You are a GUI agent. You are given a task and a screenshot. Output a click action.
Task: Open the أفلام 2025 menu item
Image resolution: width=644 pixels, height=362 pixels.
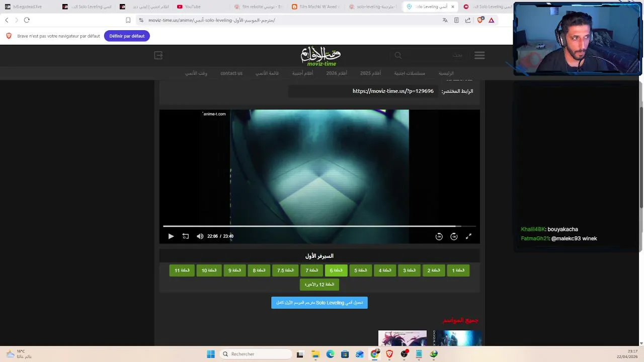370,73
